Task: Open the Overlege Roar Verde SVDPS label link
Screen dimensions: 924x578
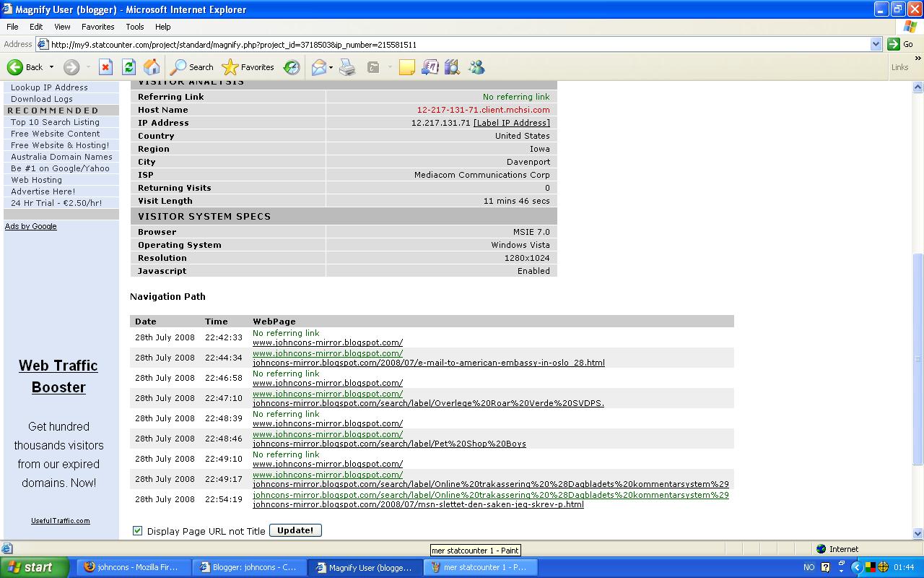Action: coord(428,403)
